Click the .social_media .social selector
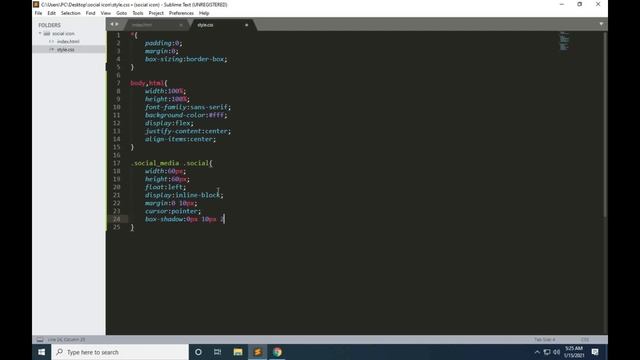Viewport: 640px width, 360px height. click(171, 163)
